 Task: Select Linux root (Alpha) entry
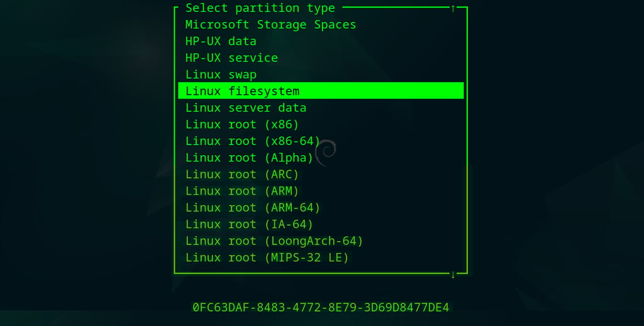pyautogui.click(x=249, y=158)
